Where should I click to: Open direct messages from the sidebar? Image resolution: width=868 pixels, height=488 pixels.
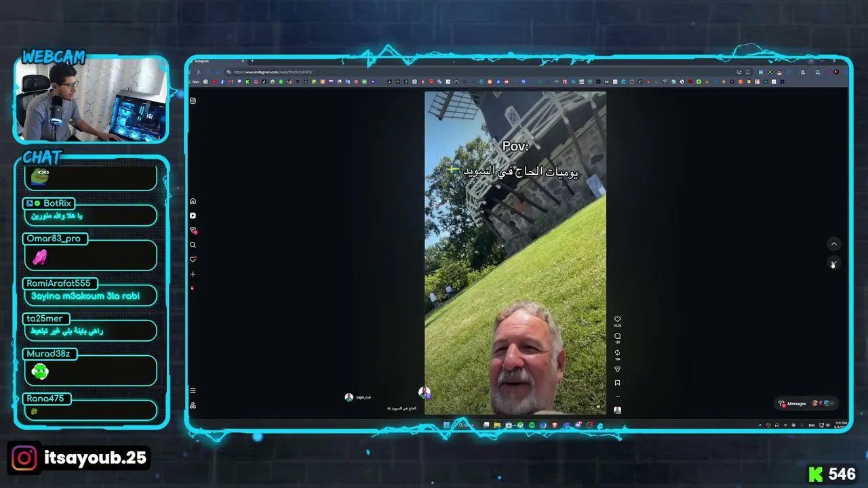193,230
